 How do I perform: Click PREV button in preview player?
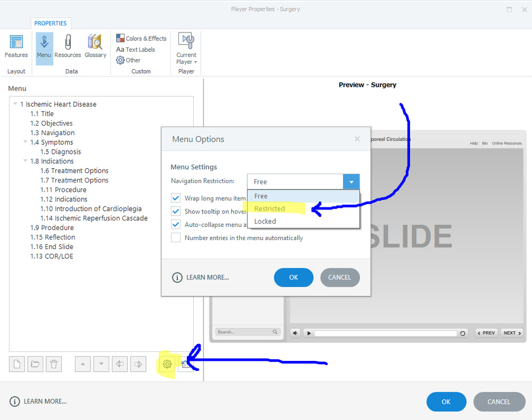[486, 333]
